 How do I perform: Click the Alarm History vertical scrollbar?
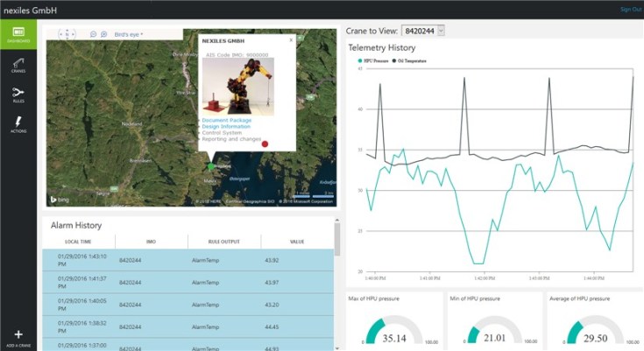tap(337, 280)
